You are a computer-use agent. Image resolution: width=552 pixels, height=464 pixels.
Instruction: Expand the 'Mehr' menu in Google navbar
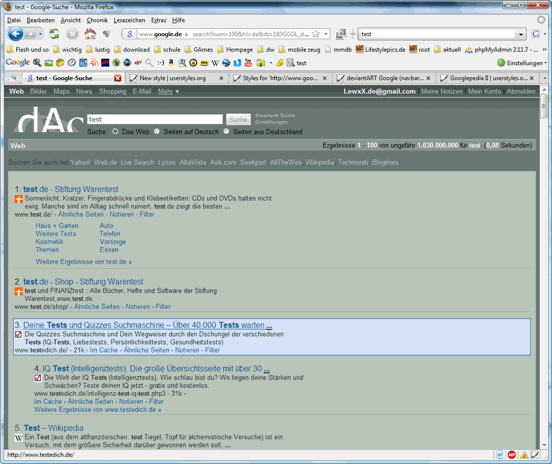tap(168, 92)
